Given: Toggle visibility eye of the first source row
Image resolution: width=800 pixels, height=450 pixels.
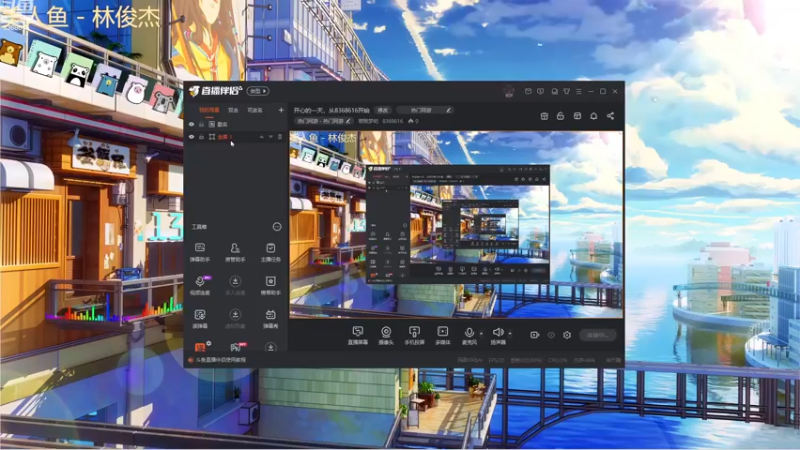Looking at the screenshot, I should (x=192, y=124).
